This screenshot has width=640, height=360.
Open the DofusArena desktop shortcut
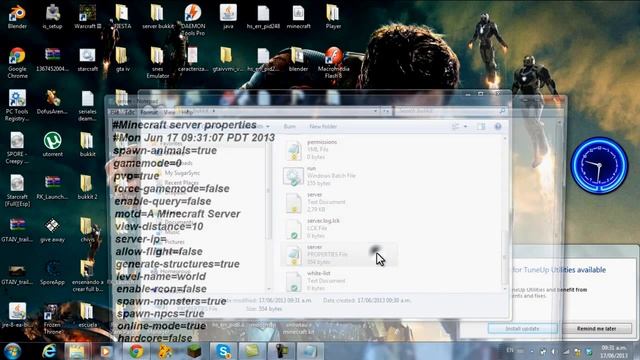(52, 102)
